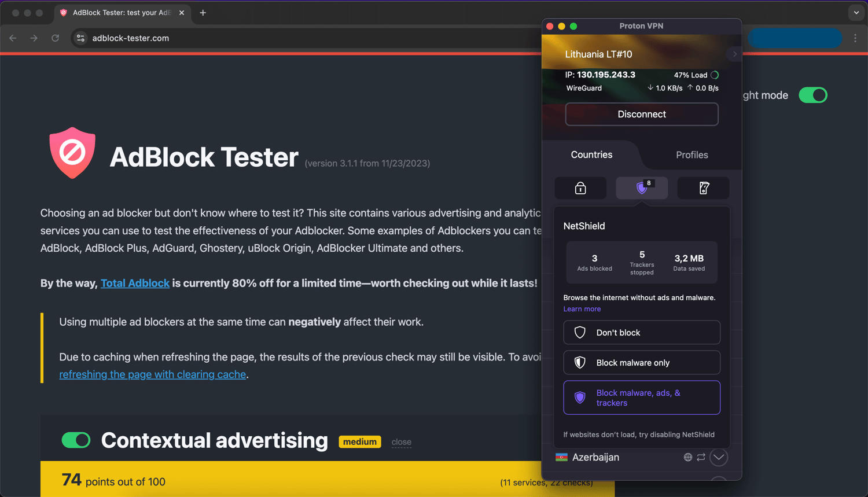This screenshot has height=497, width=868.
Task: Click the "Ads blocked" count
Action: pos(594,262)
